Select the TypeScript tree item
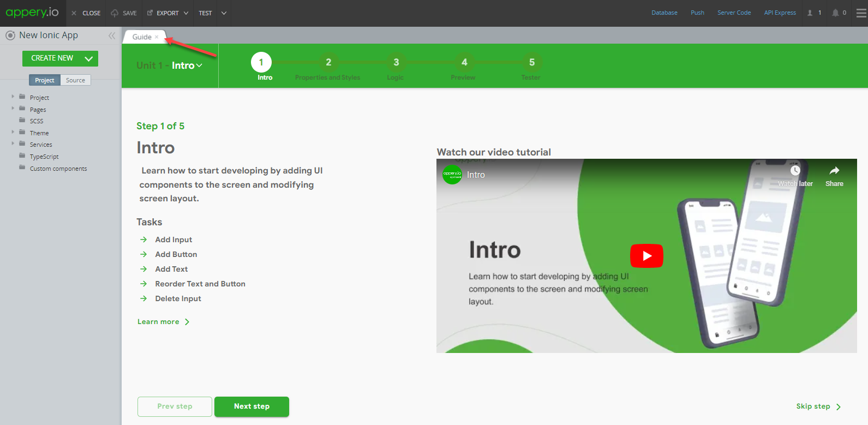868x425 pixels. [x=44, y=157]
